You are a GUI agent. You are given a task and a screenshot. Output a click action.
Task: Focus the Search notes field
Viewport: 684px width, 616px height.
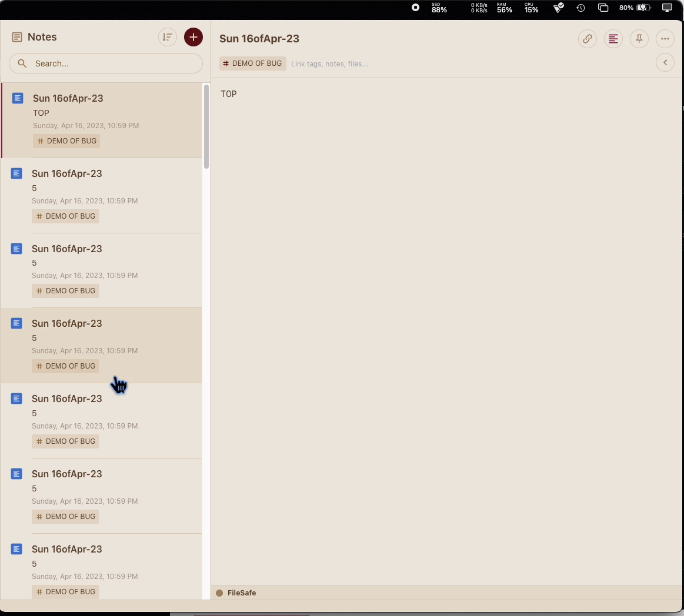pyautogui.click(x=105, y=63)
